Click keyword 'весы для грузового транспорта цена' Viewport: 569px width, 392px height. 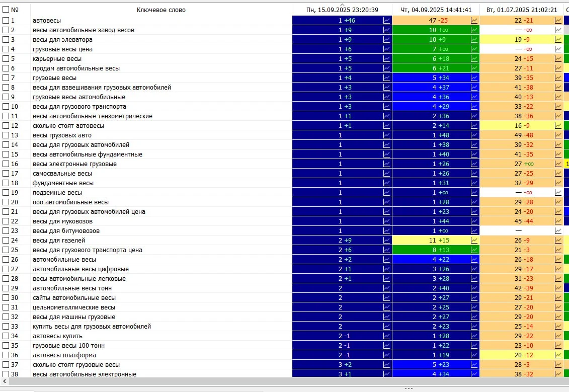tap(88, 250)
